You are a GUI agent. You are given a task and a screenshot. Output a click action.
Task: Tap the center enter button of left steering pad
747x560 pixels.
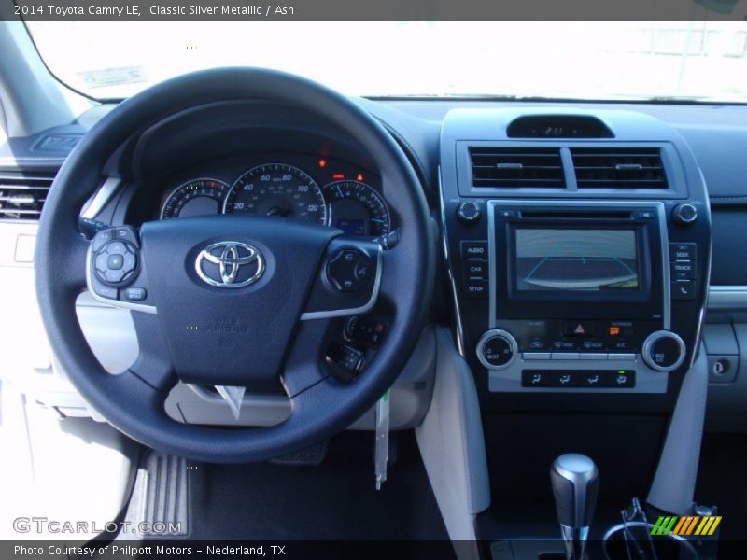pyautogui.click(x=115, y=261)
